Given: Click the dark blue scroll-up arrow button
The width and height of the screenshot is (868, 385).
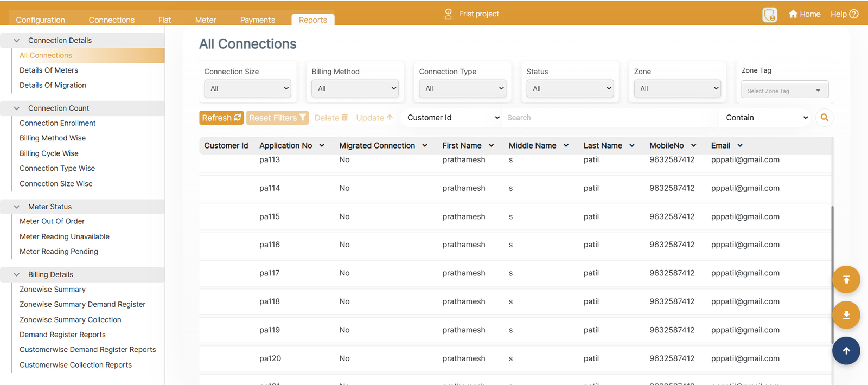Looking at the screenshot, I should 846,351.
